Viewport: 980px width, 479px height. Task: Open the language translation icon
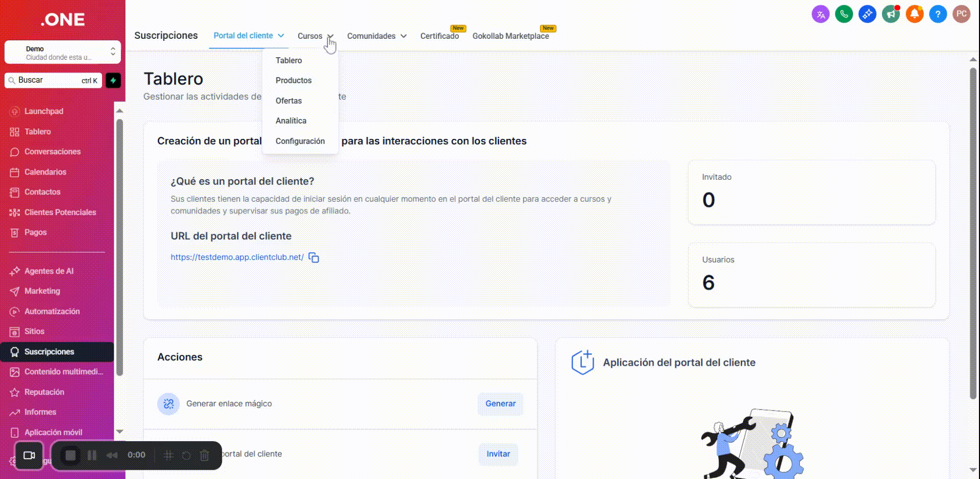click(820, 14)
